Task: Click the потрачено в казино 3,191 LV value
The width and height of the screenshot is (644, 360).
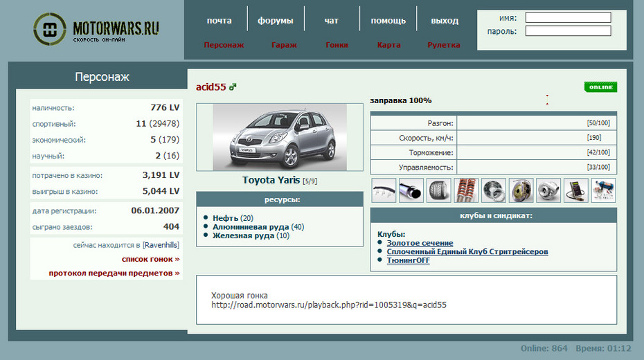Action: (161, 175)
